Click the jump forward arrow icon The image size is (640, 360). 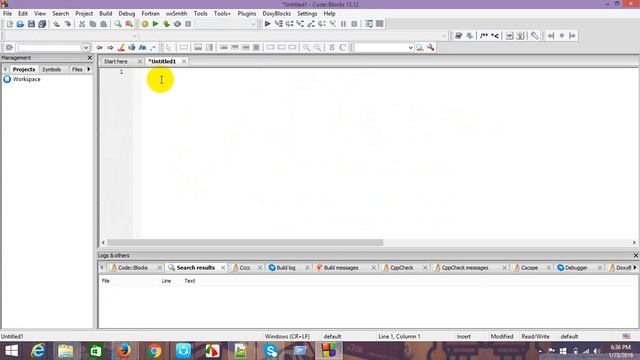click(110, 48)
